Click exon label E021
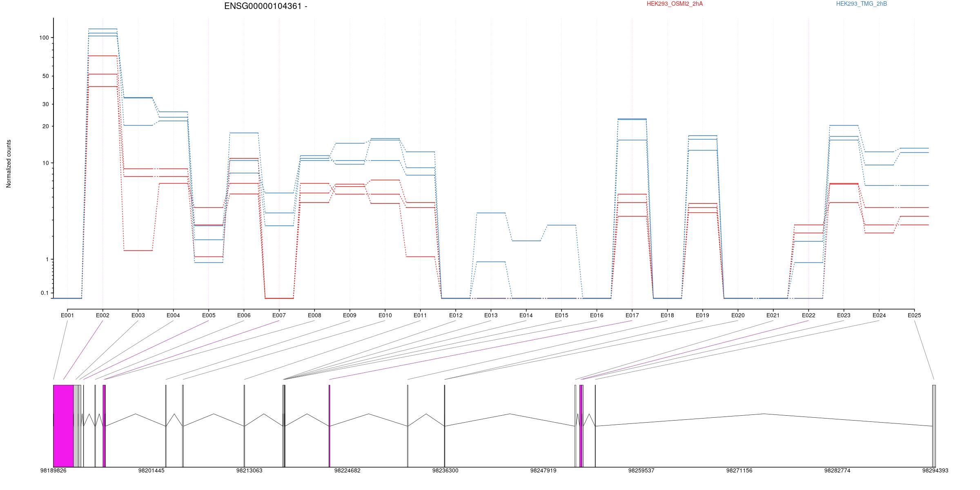The width and height of the screenshot is (980, 490). (773, 315)
